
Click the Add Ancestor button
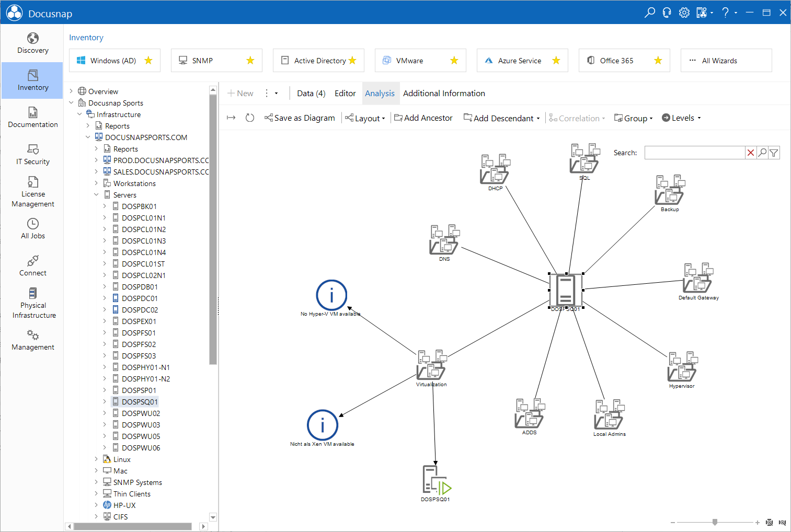coord(423,118)
